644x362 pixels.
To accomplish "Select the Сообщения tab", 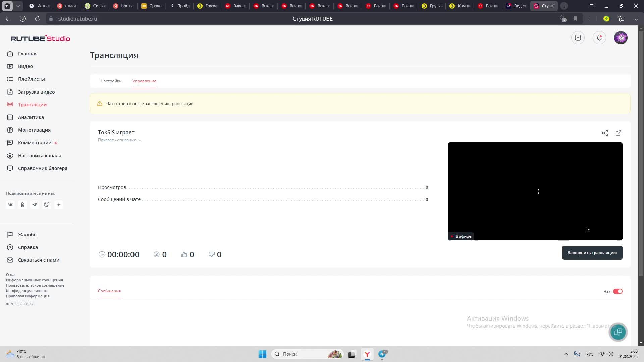I will tap(109, 291).
